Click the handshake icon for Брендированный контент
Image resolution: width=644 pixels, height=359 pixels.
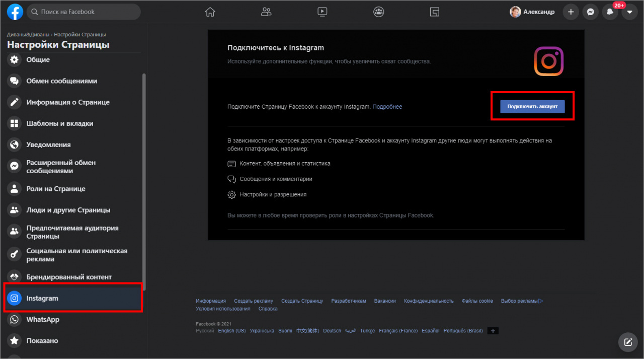(x=15, y=277)
